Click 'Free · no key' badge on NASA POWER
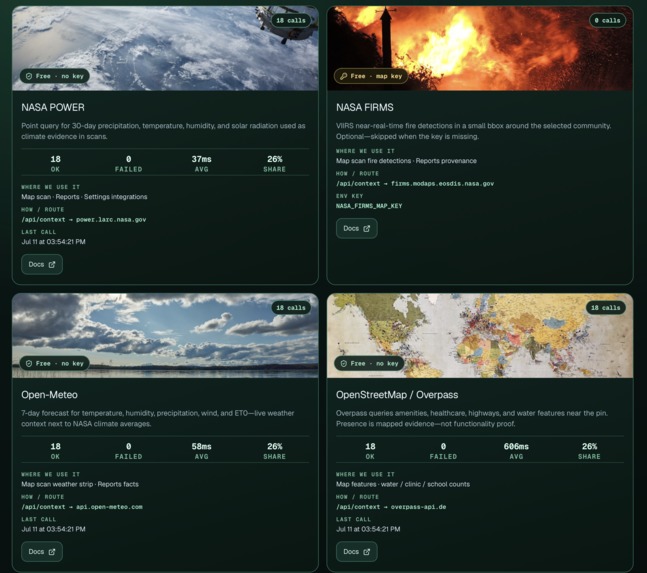This screenshot has height=573, width=647. coord(54,76)
